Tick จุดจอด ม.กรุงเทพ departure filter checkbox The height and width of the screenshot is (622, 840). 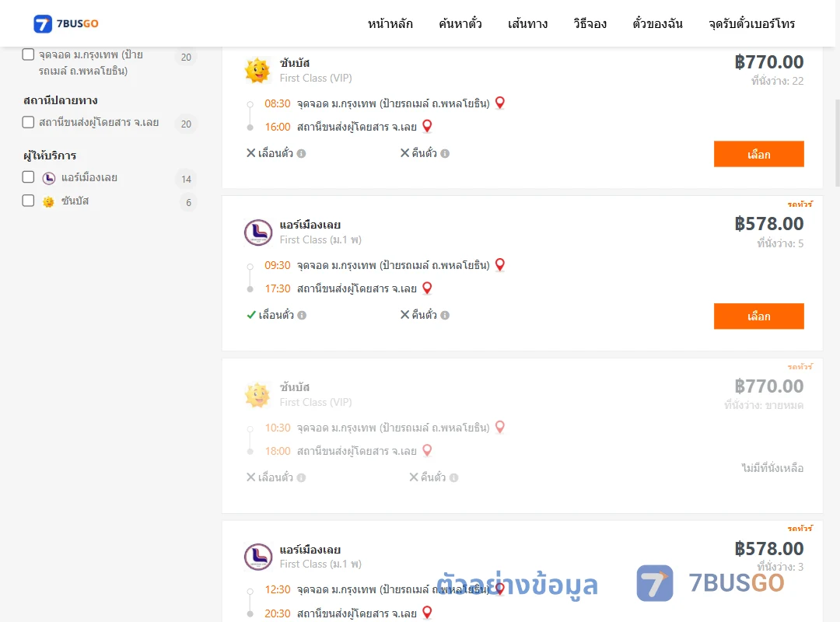pos(28,54)
